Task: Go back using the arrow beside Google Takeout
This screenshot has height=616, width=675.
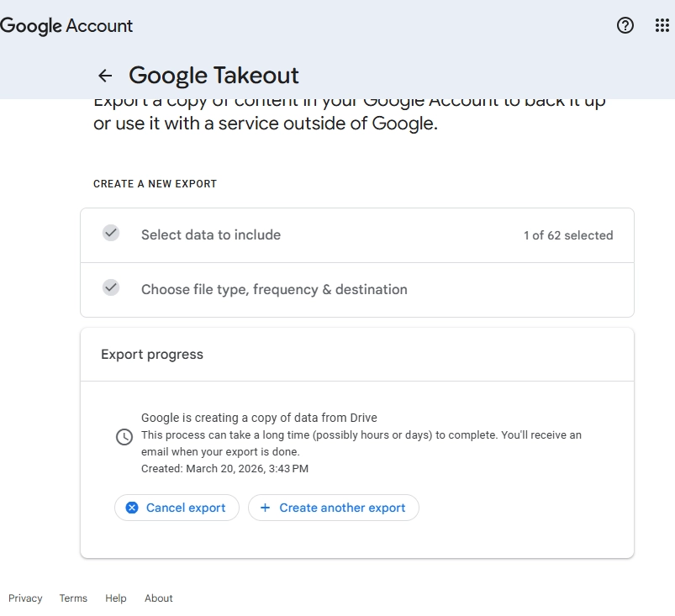Action: click(x=105, y=76)
